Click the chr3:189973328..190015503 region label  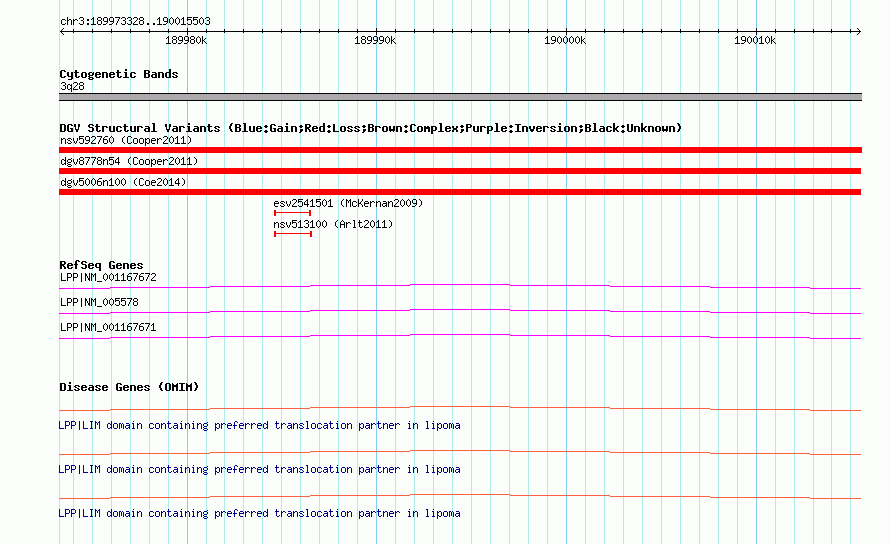pyautogui.click(x=135, y=21)
